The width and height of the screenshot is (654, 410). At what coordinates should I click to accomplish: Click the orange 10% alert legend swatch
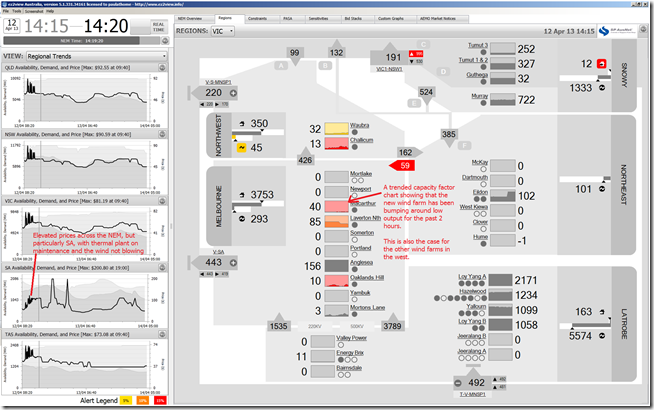(x=143, y=400)
